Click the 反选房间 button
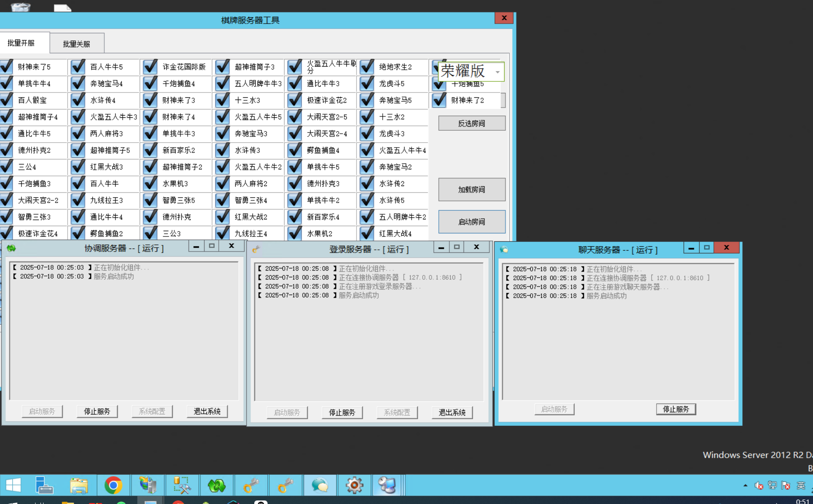Viewport: 813px width, 504px height. tap(472, 124)
